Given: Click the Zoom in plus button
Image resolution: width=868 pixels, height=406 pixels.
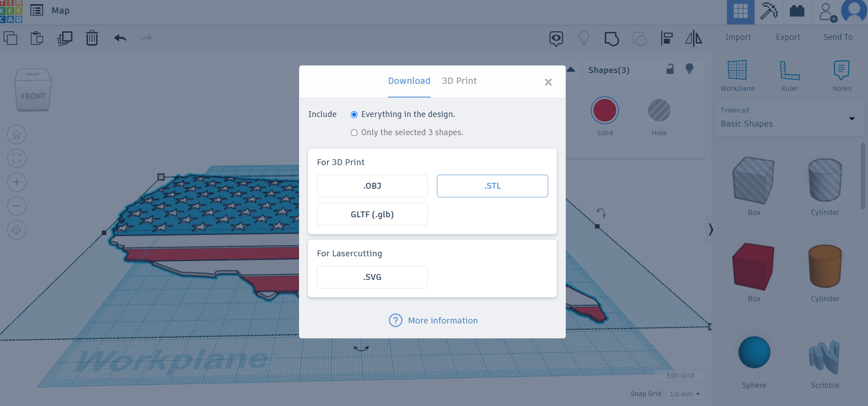Looking at the screenshot, I should click(17, 182).
